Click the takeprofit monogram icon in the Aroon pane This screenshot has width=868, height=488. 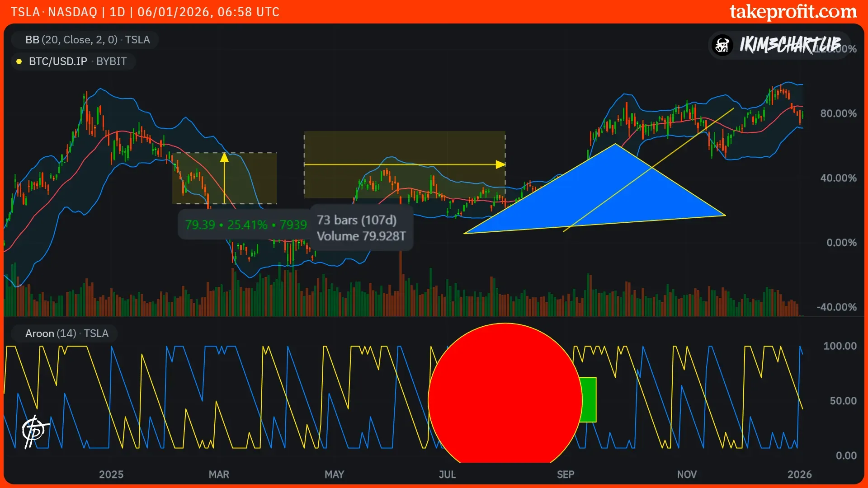pyautogui.click(x=34, y=431)
